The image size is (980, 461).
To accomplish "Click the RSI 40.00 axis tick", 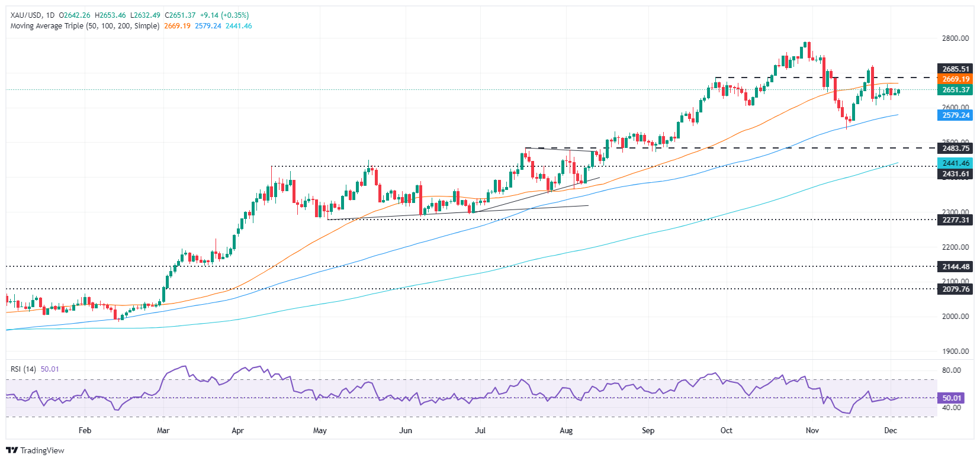I will [952, 408].
